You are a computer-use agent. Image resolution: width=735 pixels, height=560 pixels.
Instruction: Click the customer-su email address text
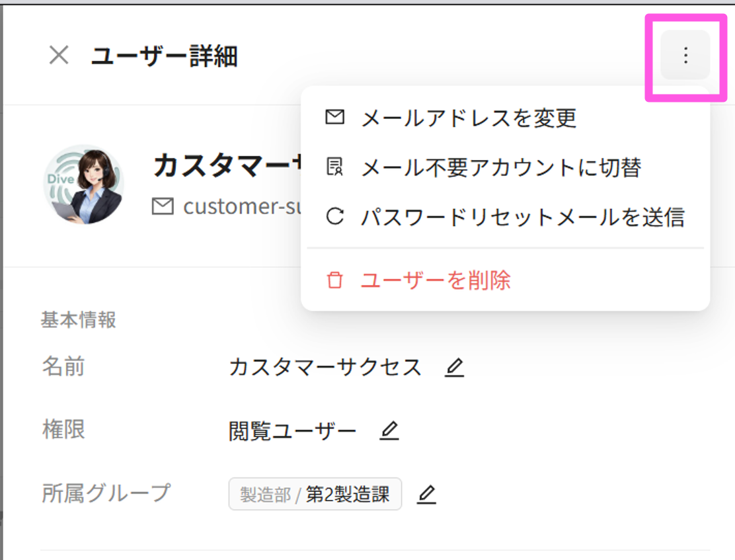242,206
